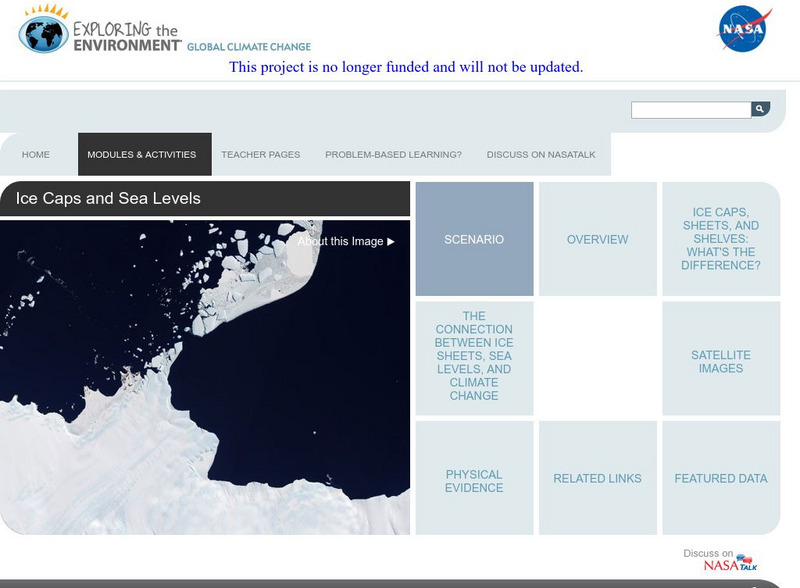Click the RELATED LINKS tile
This screenshot has width=800, height=588.
point(597,478)
